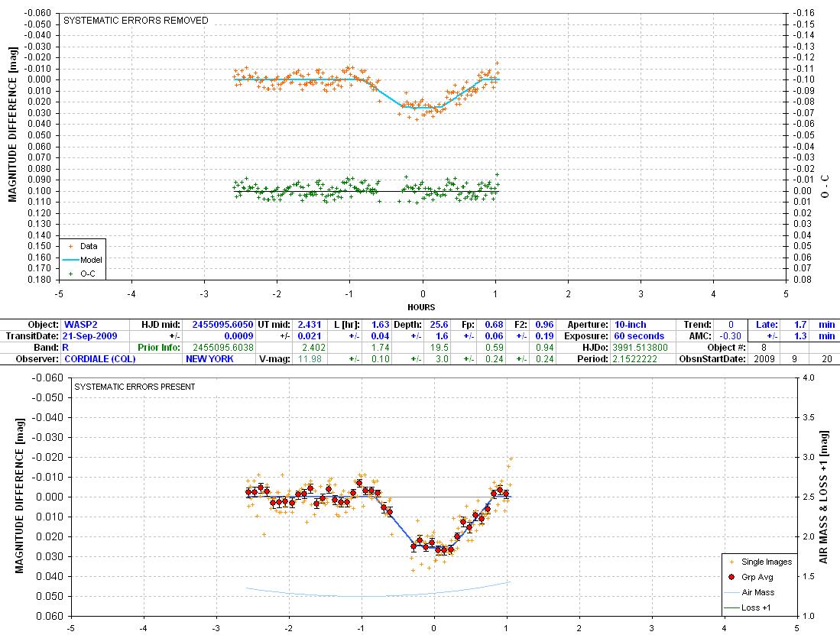This screenshot has height=635, width=840.
Task: Click the SYSTEMATIC ERRORS REMOVED chart title
Action: [135, 21]
